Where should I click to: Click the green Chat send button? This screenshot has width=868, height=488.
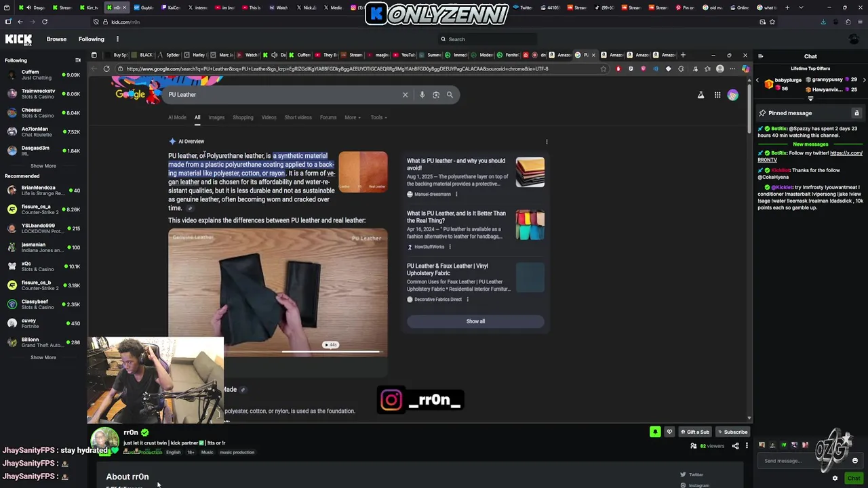854,479
